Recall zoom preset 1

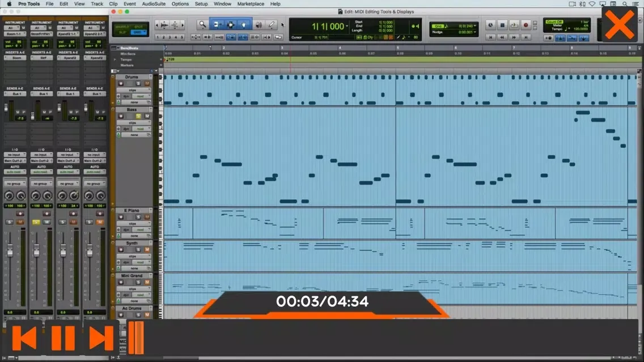click(158, 37)
